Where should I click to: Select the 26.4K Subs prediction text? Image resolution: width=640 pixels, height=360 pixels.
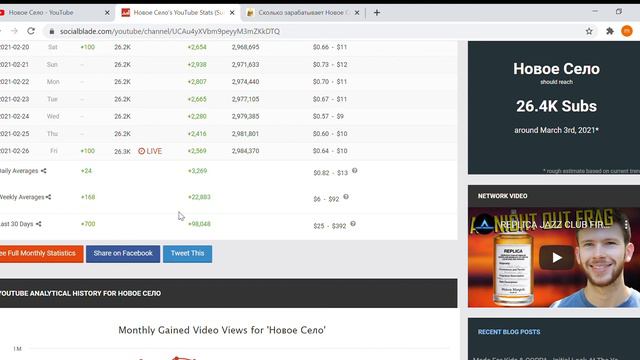click(x=556, y=106)
